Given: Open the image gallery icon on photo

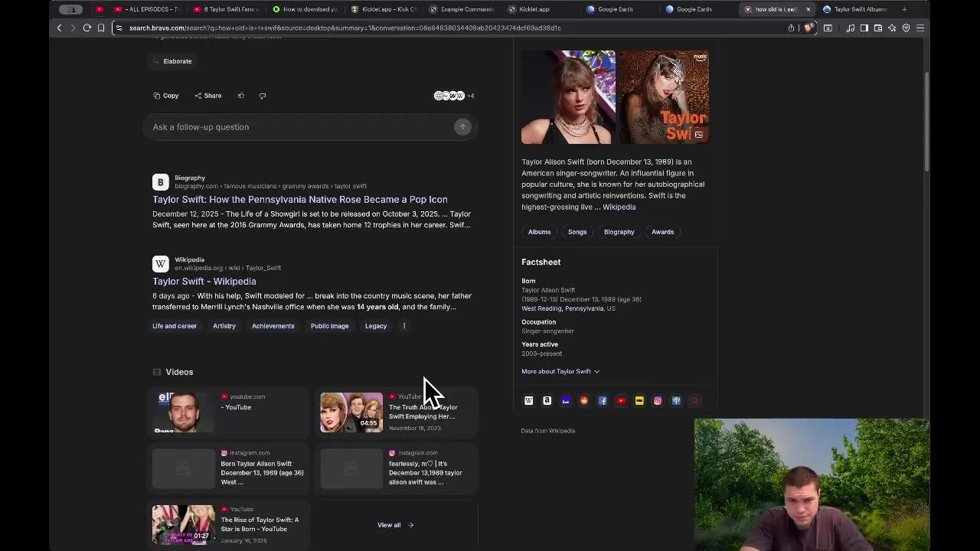Looking at the screenshot, I should [x=699, y=135].
